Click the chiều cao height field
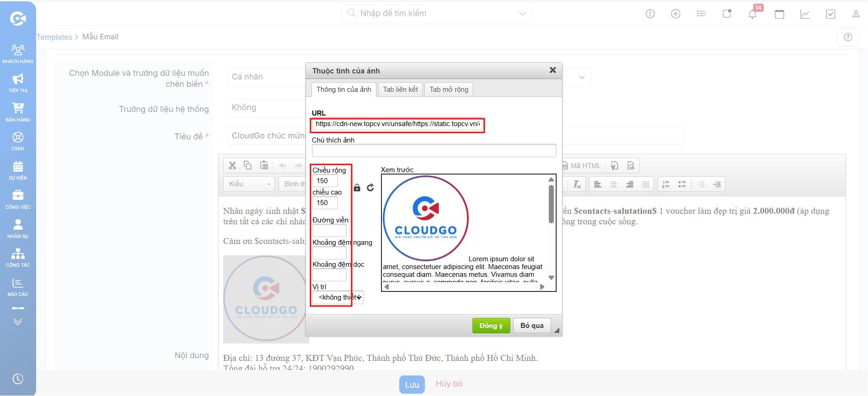The height and width of the screenshot is (396, 868). 325,203
